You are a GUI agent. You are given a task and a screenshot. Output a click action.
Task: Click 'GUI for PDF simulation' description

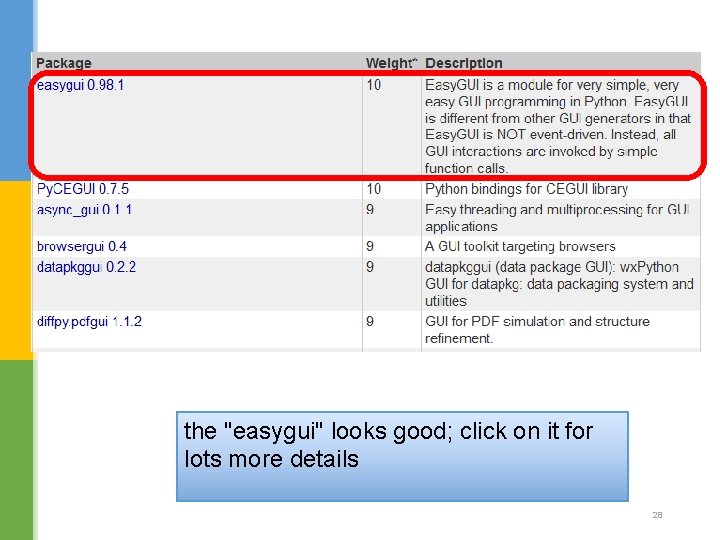pyautogui.click(x=537, y=330)
